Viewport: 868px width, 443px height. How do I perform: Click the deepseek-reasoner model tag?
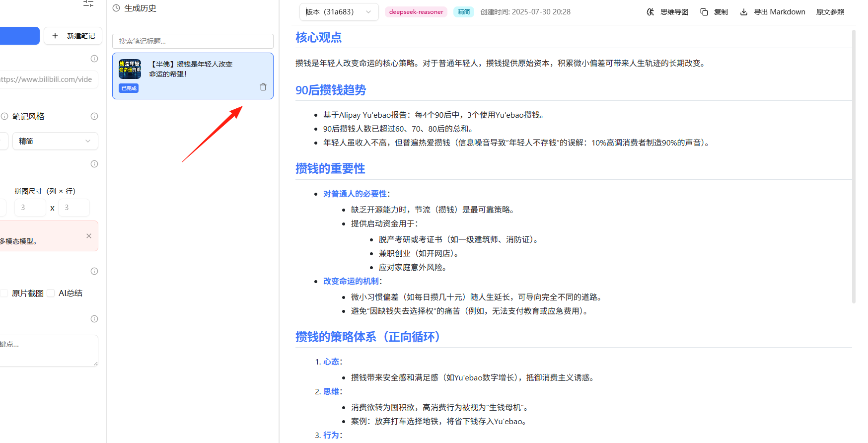(416, 12)
